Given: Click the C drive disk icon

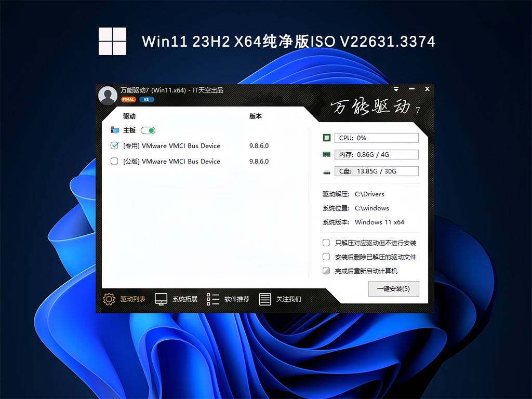Looking at the screenshot, I should pyautogui.click(x=327, y=171).
